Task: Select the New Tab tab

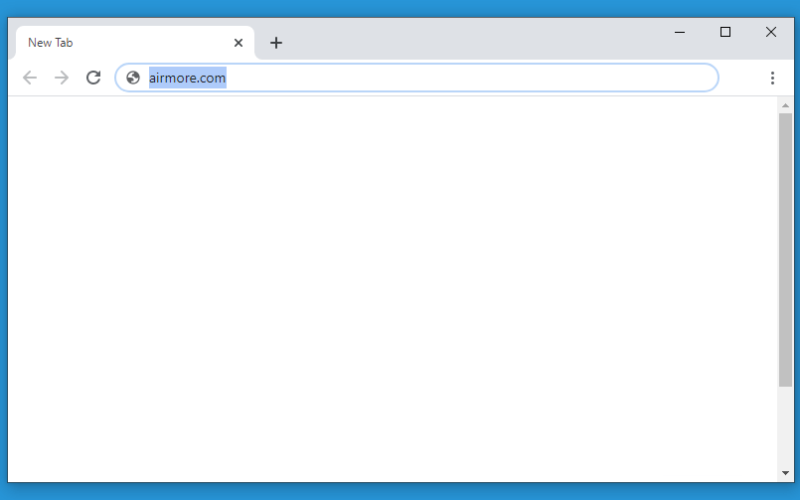Action: click(x=135, y=43)
